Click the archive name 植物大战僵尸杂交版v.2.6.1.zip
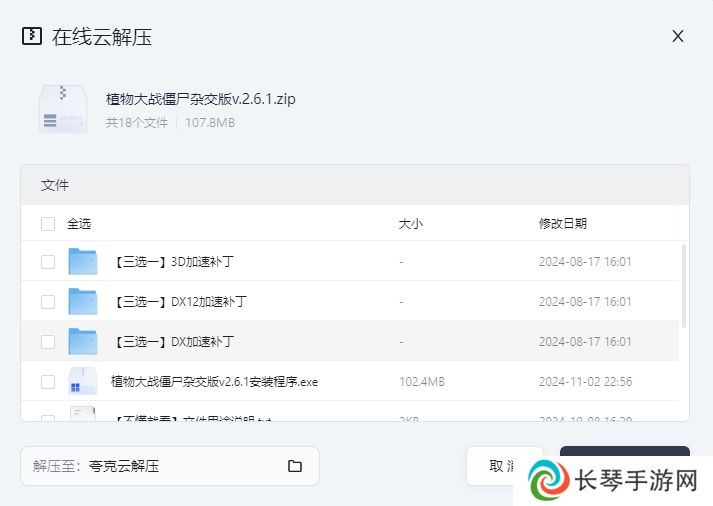The height and width of the screenshot is (506, 713). 201,99
